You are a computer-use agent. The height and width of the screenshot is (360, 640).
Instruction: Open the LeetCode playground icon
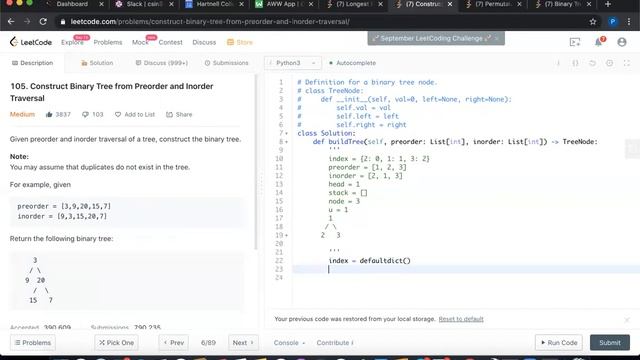(575, 42)
